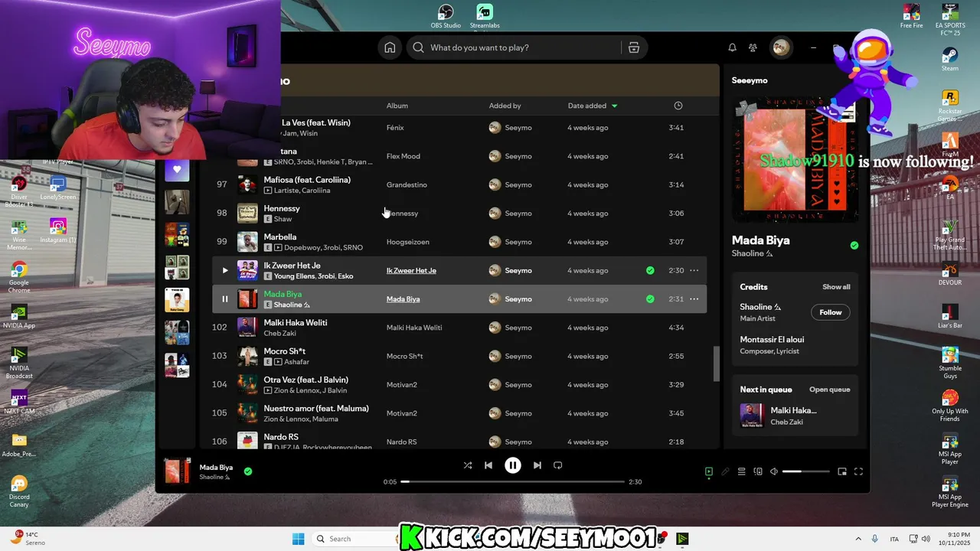Open the miniplayer icon

(x=842, y=471)
